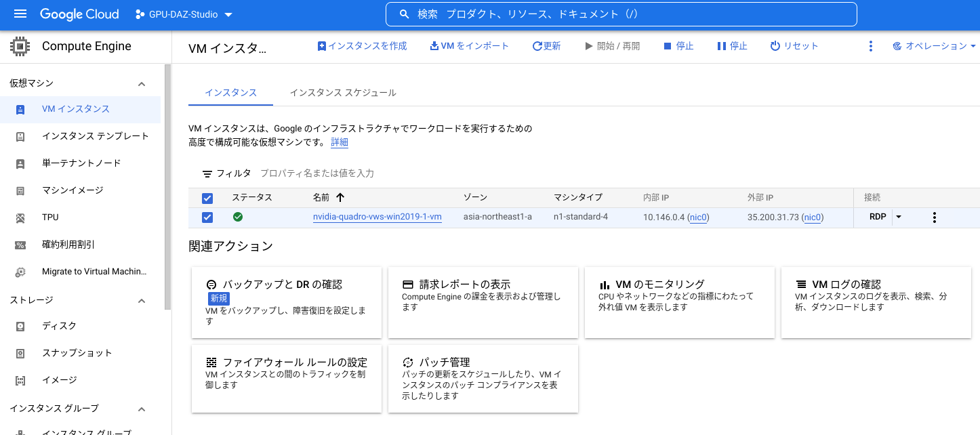Open the バックアップと DR の確認 card
The width and height of the screenshot is (980, 435).
click(x=287, y=302)
